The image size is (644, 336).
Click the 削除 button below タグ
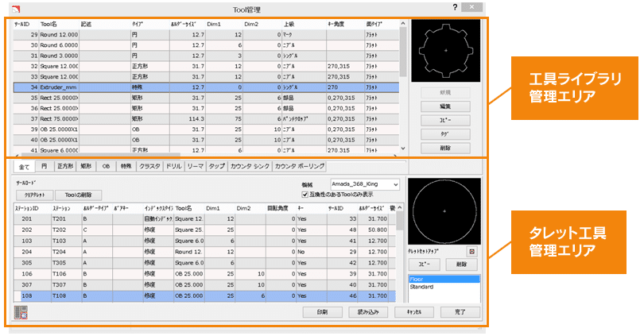coord(445,148)
